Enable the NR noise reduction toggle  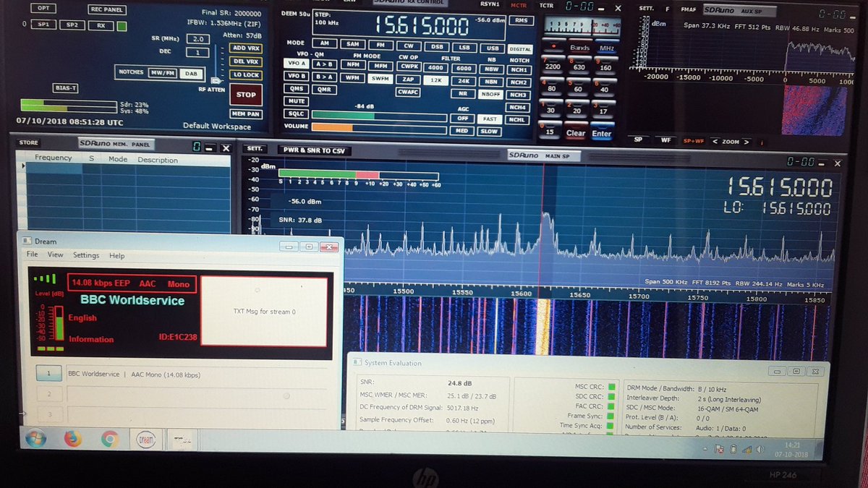coord(462,93)
